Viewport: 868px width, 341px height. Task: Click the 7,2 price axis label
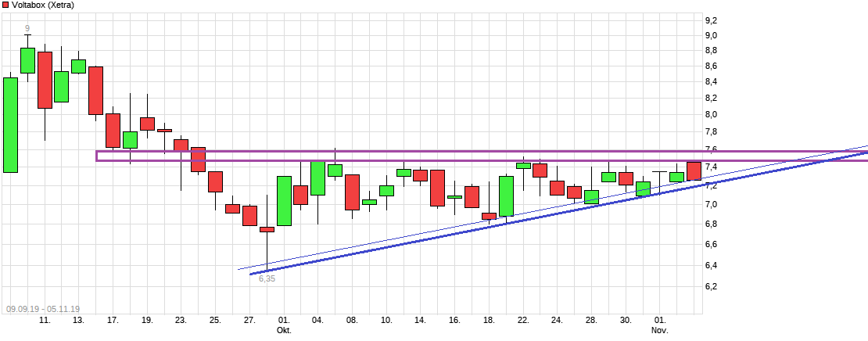coord(711,185)
